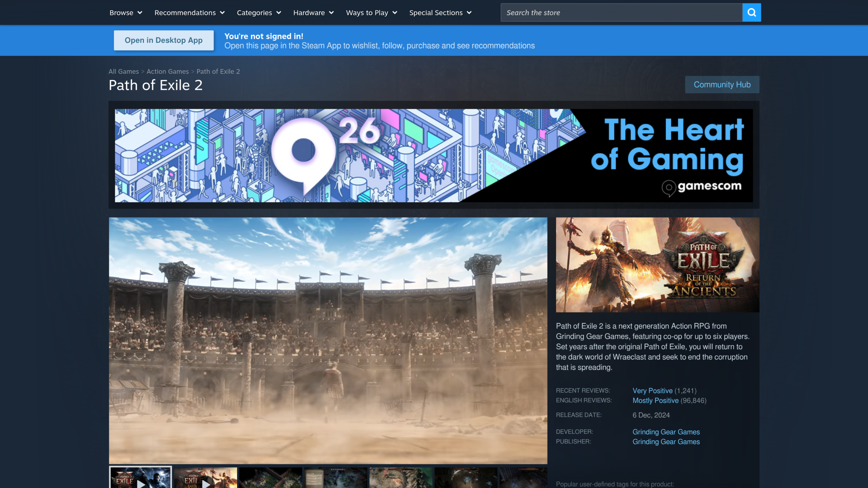Click the ENGLISH REVIEWS: label
This screenshot has height=488, width=868.
pyautogui.click(x=584, y=401)
